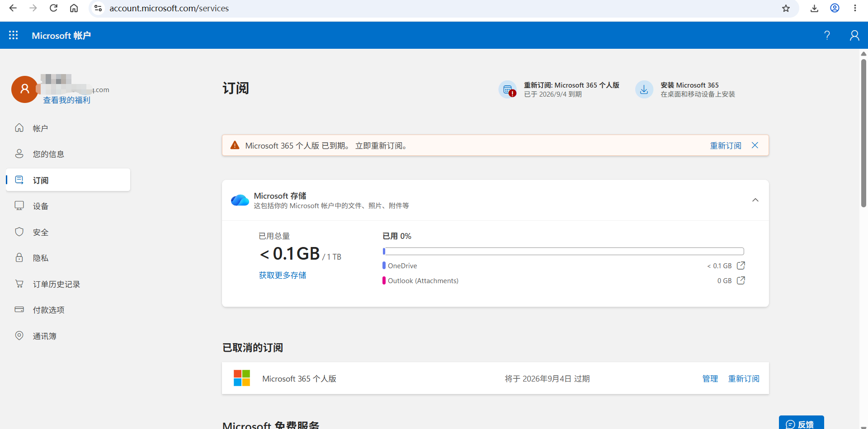Viewport: 868px width, 429px height.
Task: Click 安装 Microsoft 365 header link
Action: pos(689,85)
